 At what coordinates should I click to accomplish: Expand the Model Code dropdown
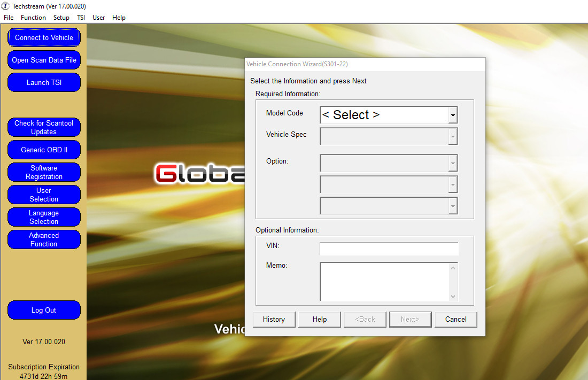(x=453, y=115)
